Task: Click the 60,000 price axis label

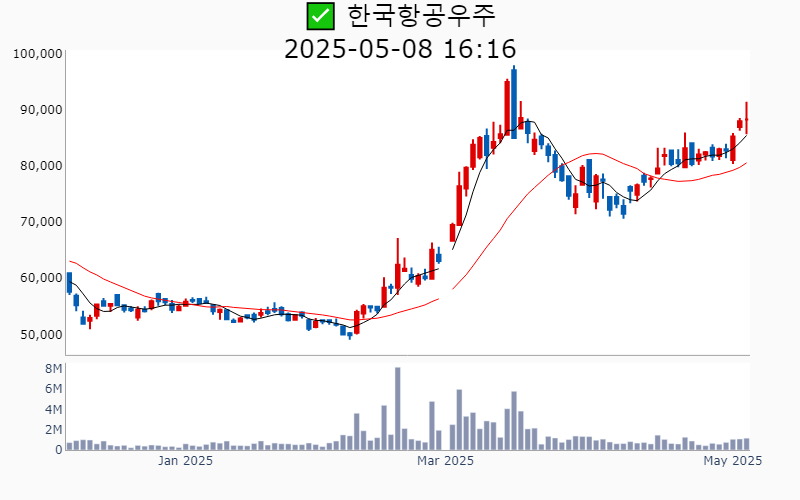Action: point(41,278)
